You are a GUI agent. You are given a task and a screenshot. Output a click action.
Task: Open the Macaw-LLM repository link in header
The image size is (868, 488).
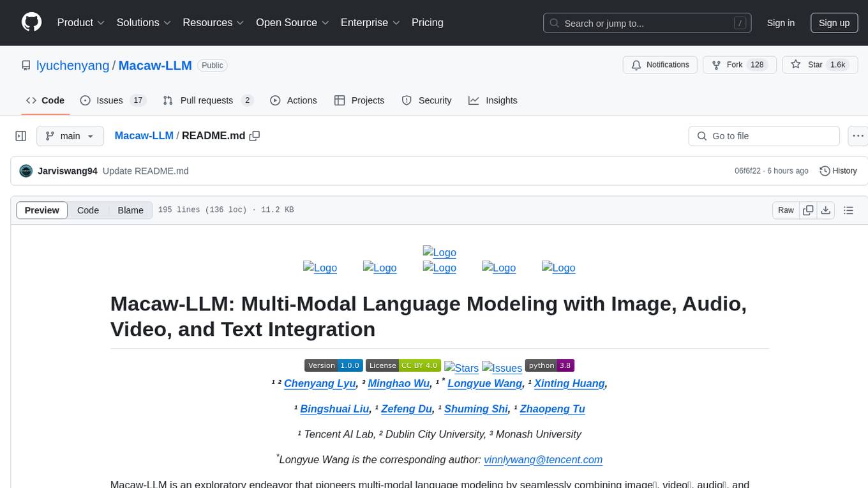click(155, 65)
